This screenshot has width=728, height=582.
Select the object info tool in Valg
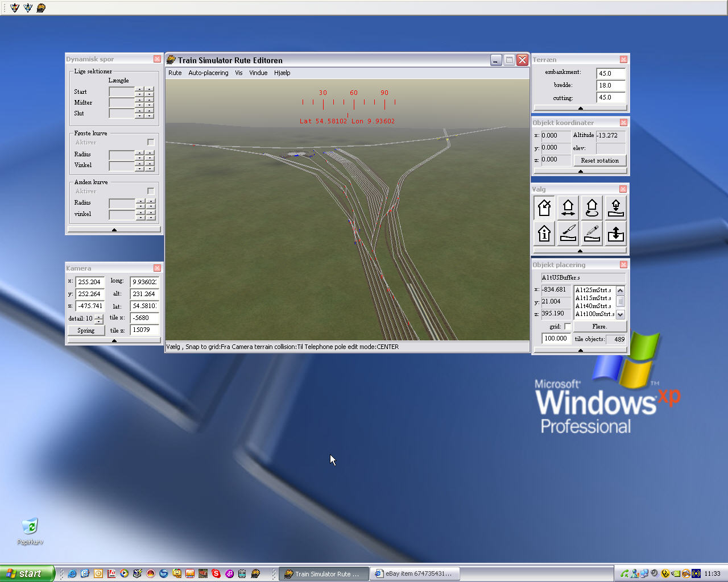pos(544,233)
